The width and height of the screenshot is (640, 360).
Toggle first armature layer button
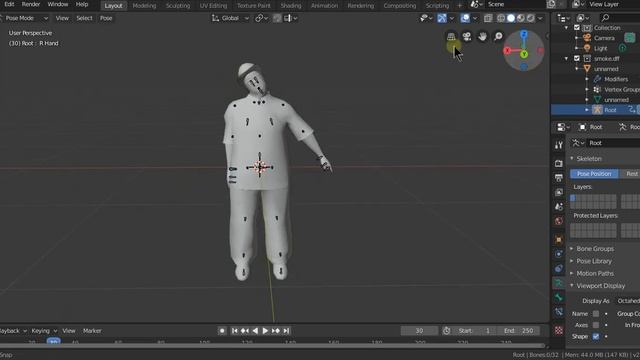573,198
